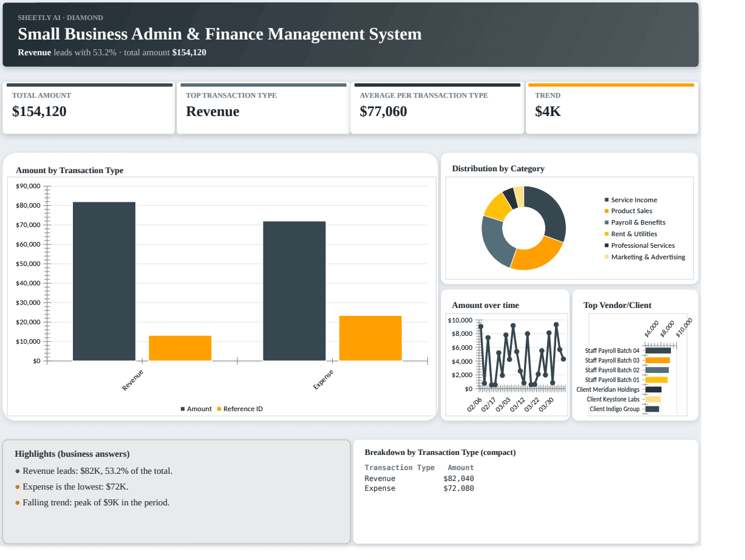745x560 pixels.
Task: Click the 'Amount over time' chart title
Action: [485, 306]
